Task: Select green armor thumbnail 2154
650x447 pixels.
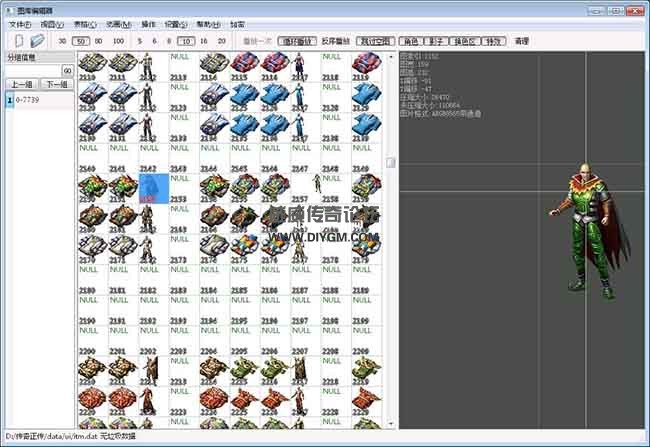Action: tap(214, 188)
